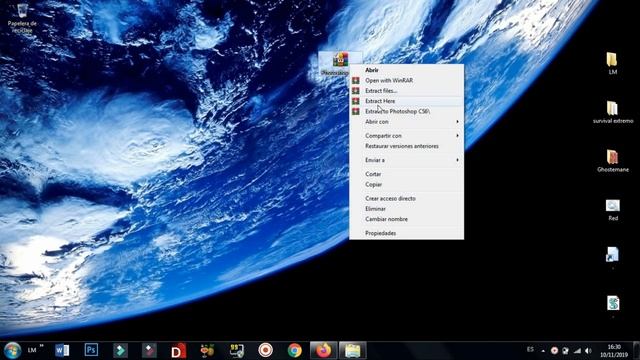Click the ES language indicator
This screenshot has height=360, width=640.
pos(530,349)
